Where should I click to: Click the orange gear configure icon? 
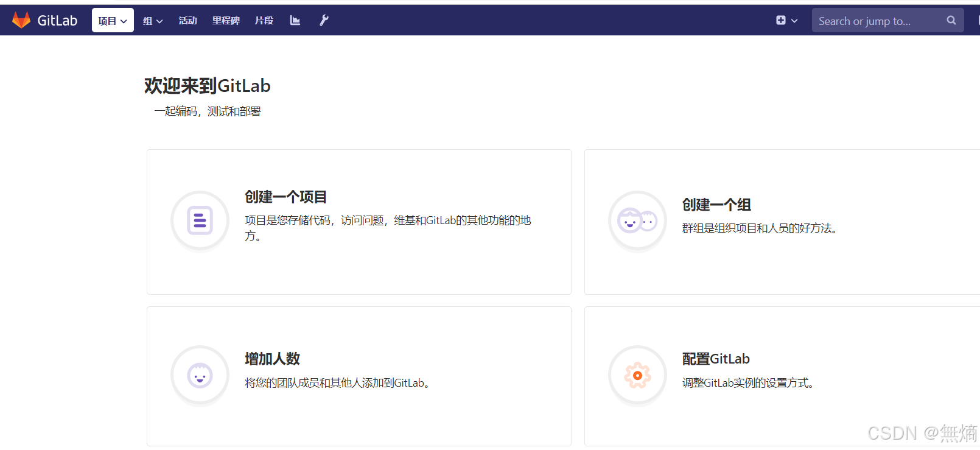[x=637, y=375]
